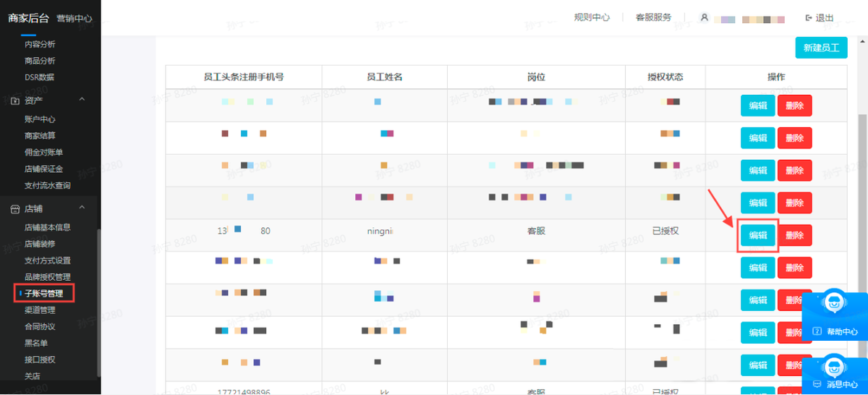Open 店铺保证金 in sidebar

[x=43, y=169]
